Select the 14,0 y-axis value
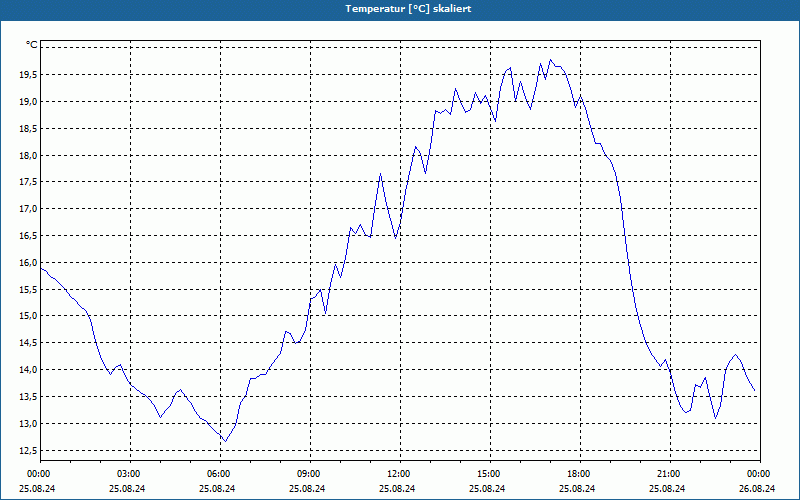Screen dimensions: 800x500 pos(28,369)
